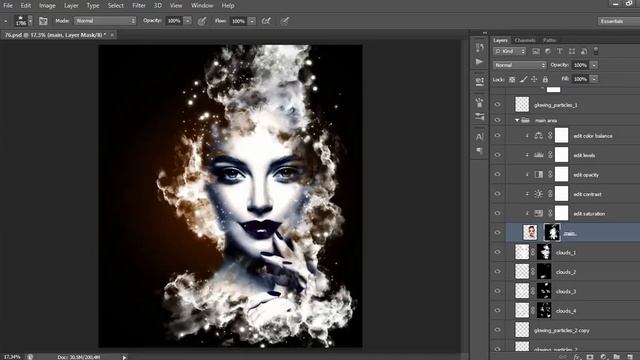Close the 76.psd document tab

112,35
